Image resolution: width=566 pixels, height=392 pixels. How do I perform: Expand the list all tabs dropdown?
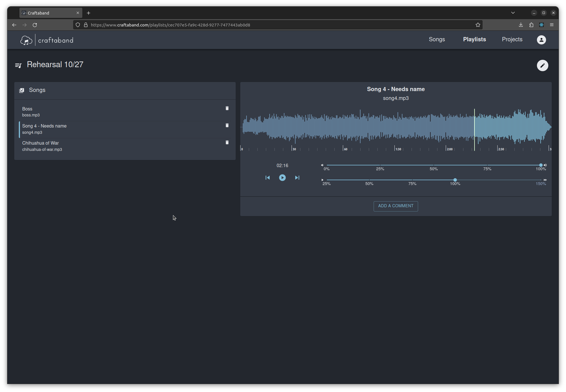(513, 13)
